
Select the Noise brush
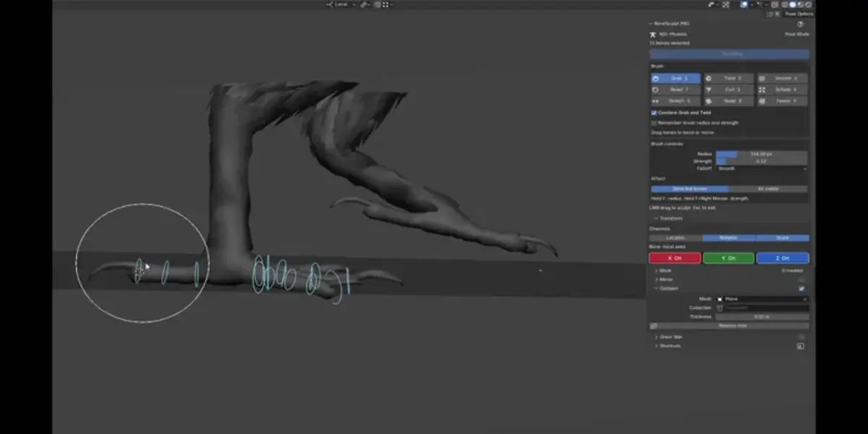point(729,101)
